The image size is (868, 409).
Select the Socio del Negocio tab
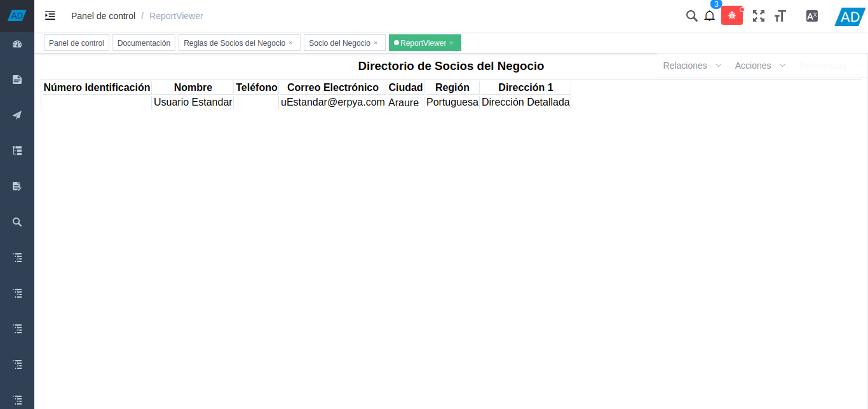click(x=340, y=43)
